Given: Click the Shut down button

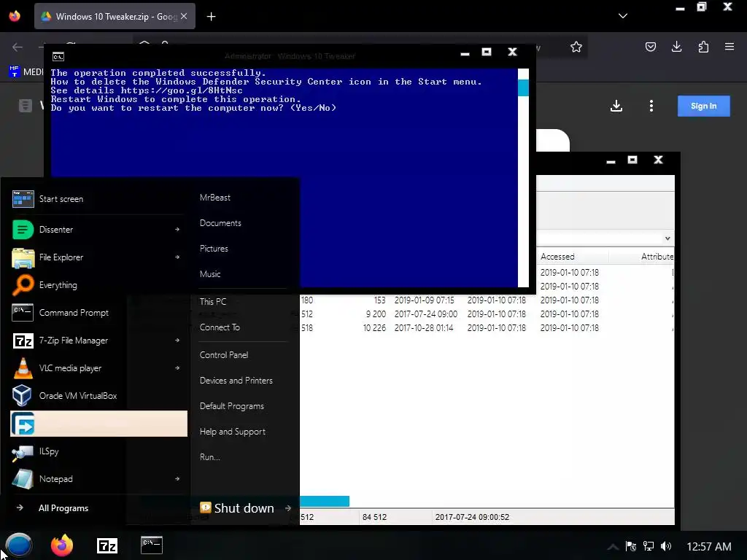Looking at the screenshot, I should point(237,508).
